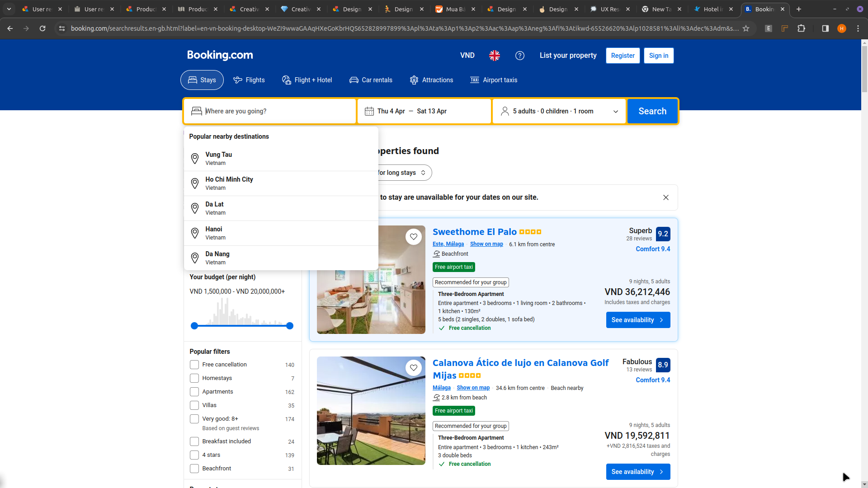Open List your property link
The width and height of the screenshot is (868, 488).
point(568,56)
